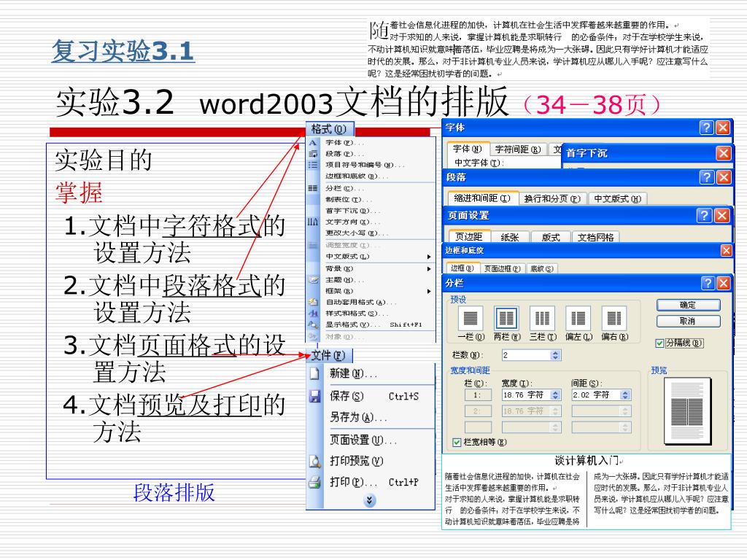Click the 文字方向 text direction icon
747x560 pixels.
pyautogui.click(x=312, y=222)
